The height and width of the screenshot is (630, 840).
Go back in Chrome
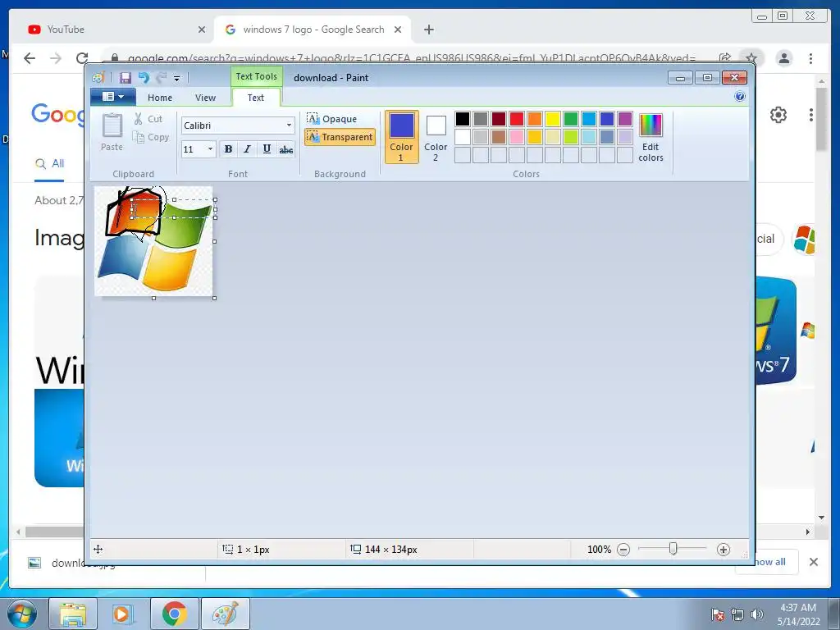[x=30, y=58]
